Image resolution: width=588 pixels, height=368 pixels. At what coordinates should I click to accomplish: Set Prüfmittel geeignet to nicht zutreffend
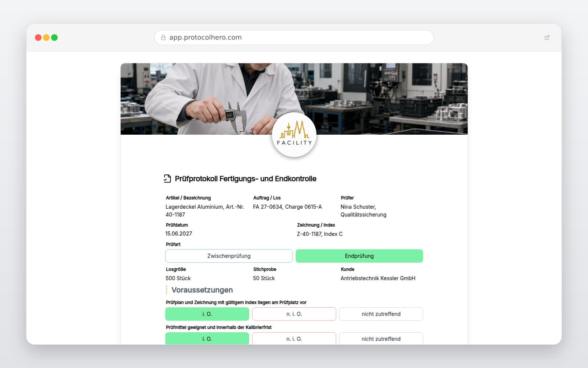point(381,339)
